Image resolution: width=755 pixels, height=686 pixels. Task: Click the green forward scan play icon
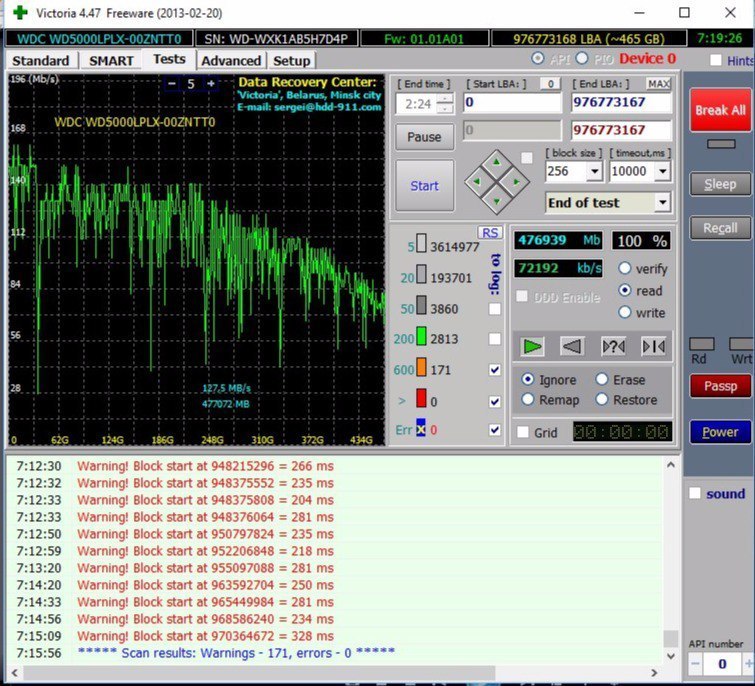click(x=533, y=346)
